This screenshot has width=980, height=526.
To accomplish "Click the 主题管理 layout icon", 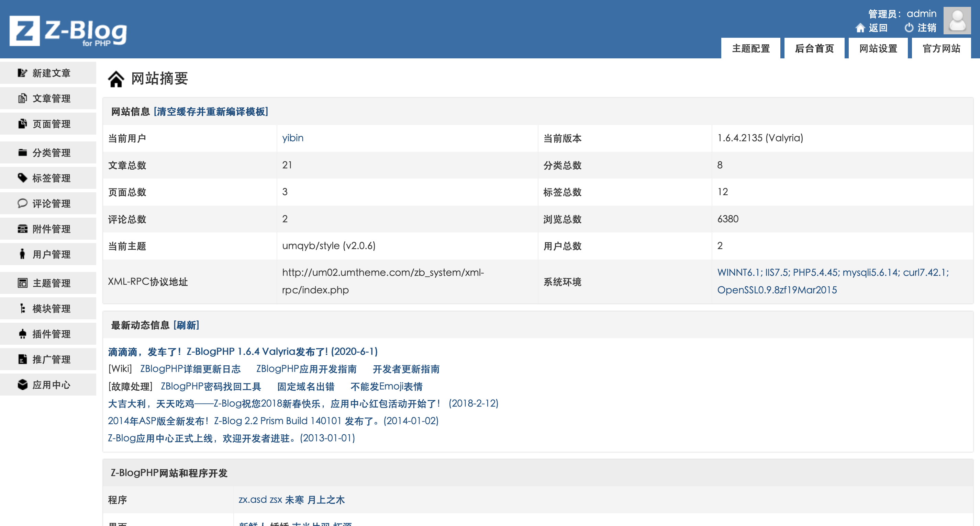I will coord(22,283).
